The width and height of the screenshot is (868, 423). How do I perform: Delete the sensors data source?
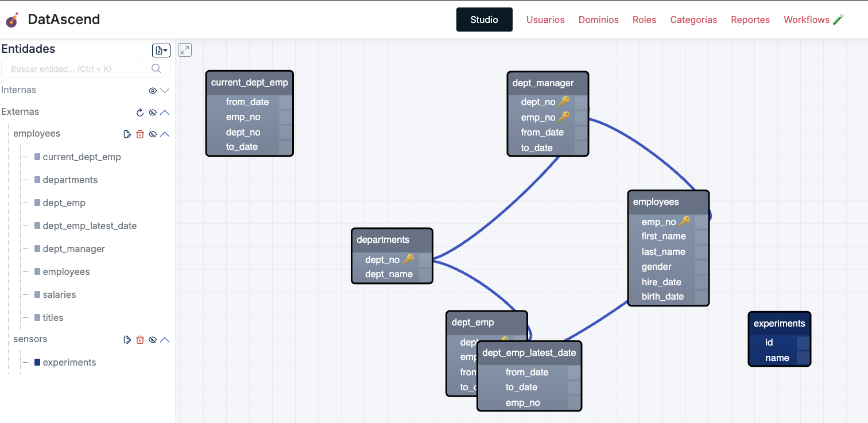coord(140,340)
